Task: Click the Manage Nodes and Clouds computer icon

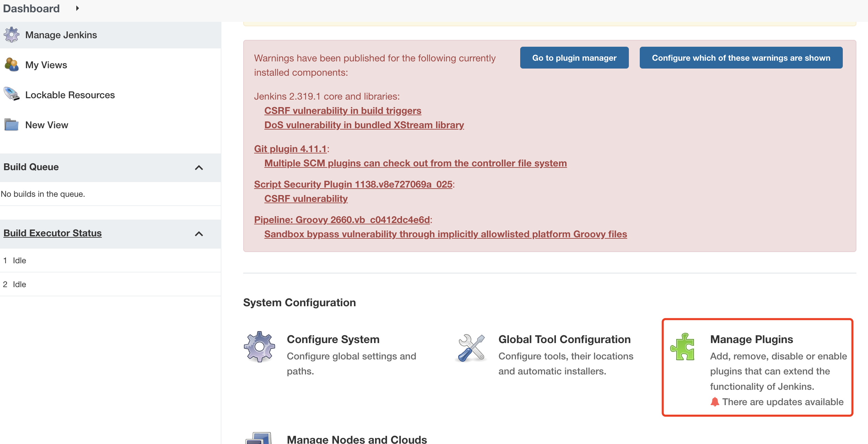Action: tap(259, 439)
